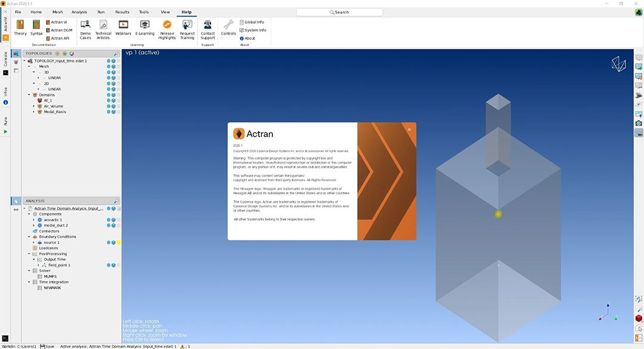The width and height of the screenshot is (644, 349).
Task: Toggle visibility of the Air_Volume domain
Action: point(109,106)
